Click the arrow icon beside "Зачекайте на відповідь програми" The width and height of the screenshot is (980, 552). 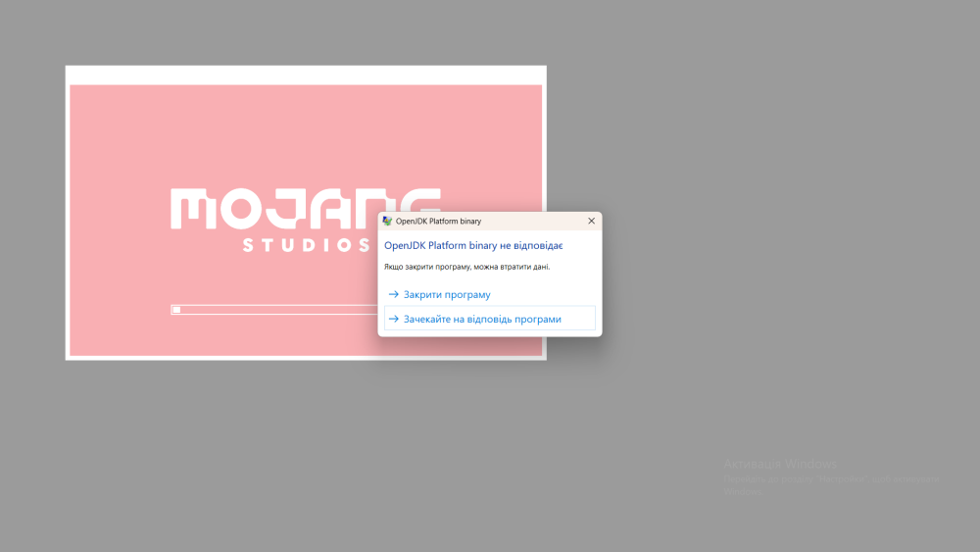click(x=394, y=319)
